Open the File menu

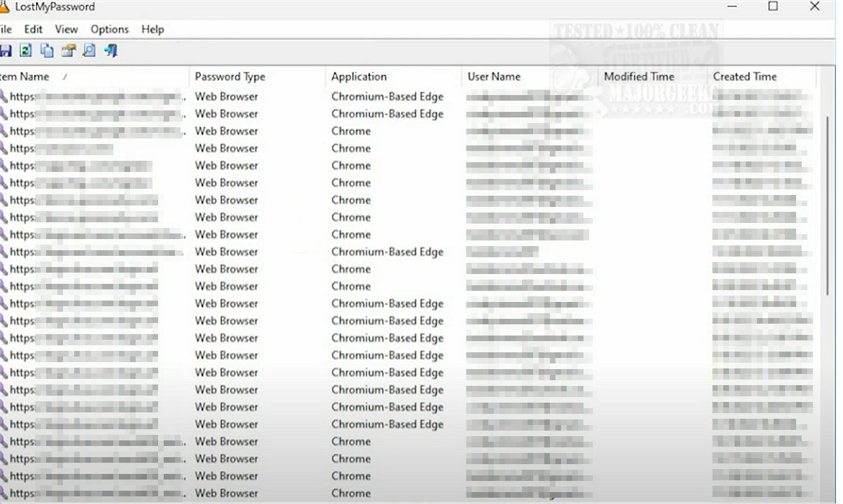pyautogui.click(x=6, y=29)
